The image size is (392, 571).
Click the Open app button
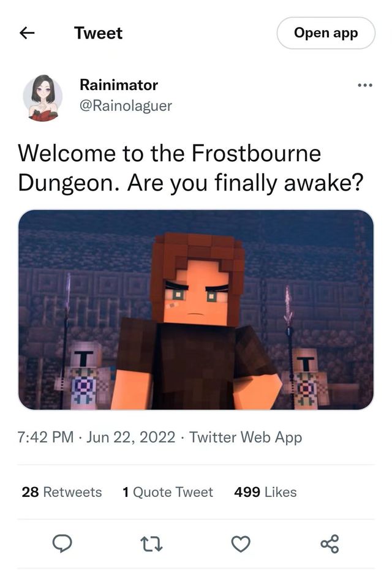click(326, 33)
